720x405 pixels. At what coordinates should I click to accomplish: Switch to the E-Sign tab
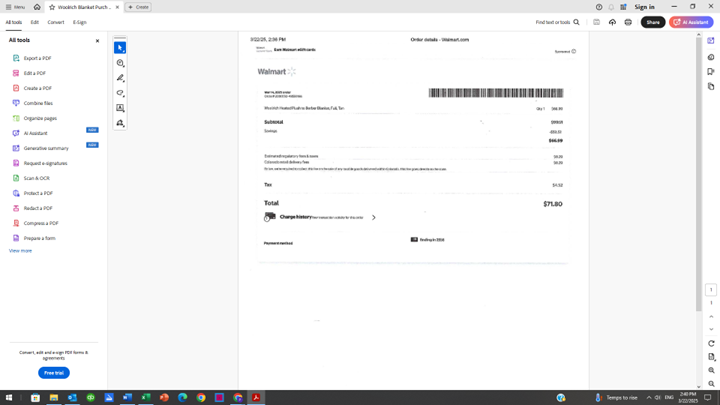point(79,22)
